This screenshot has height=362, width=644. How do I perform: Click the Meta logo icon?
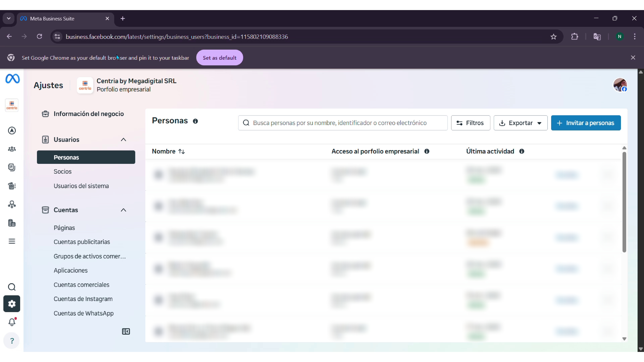click(x=13, y=79)
